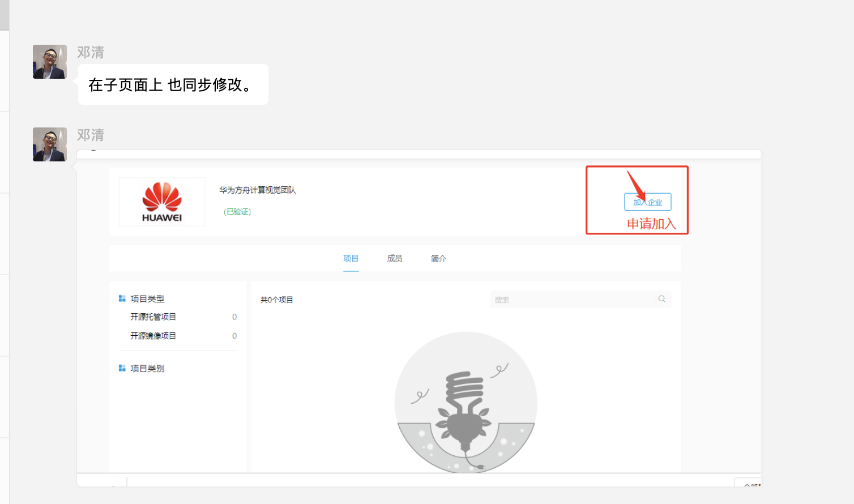Click the (已验证) verified label

coord(237,212)
